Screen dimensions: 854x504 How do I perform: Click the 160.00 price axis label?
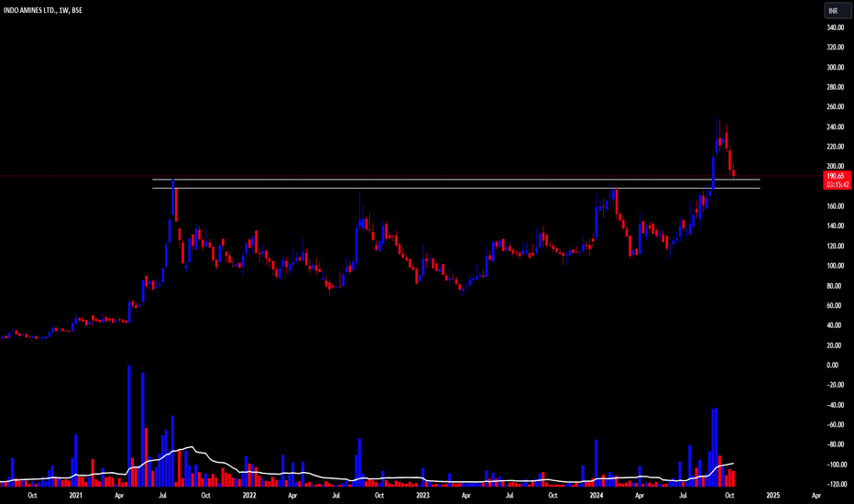[x=836, y=206]
